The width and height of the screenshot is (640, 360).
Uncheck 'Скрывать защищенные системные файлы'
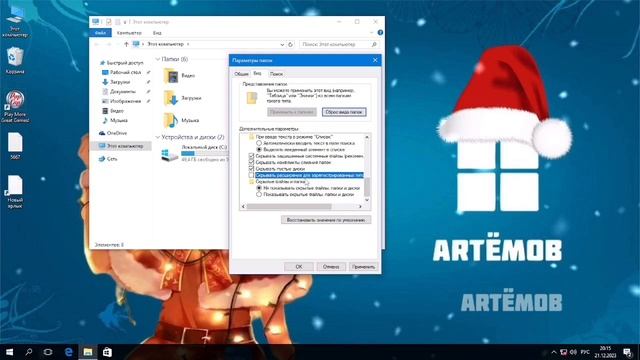pos(251,156)
